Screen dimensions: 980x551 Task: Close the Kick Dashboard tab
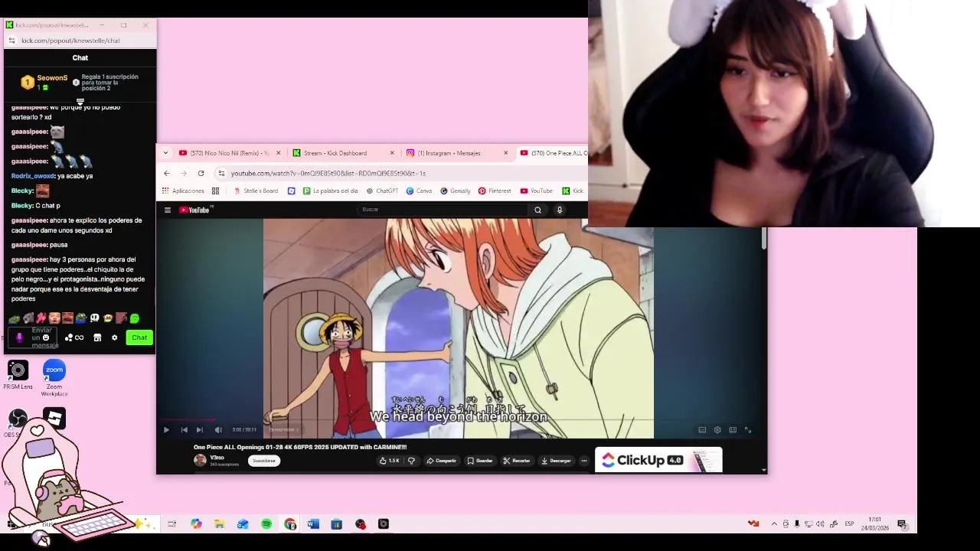click(x=392, y=153)
